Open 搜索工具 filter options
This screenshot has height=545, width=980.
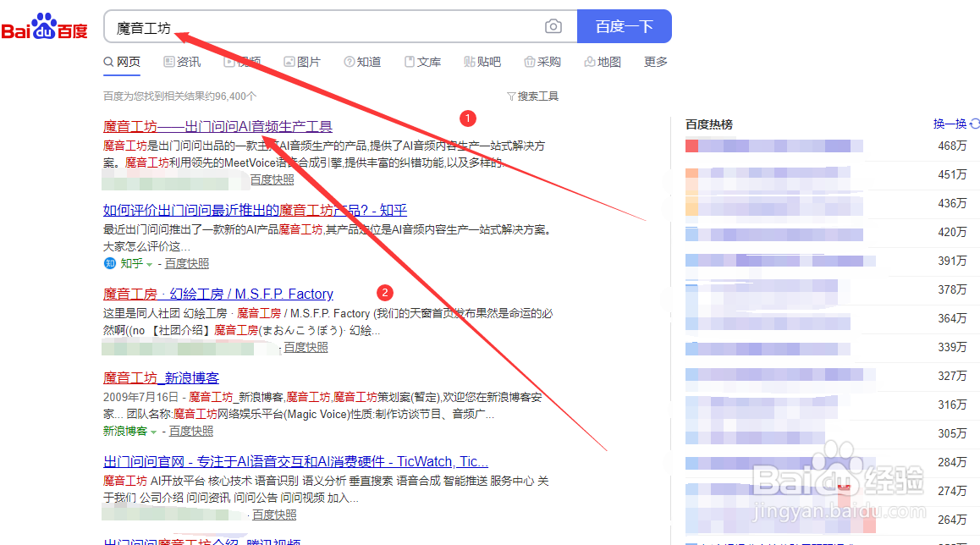coord(532,96)
